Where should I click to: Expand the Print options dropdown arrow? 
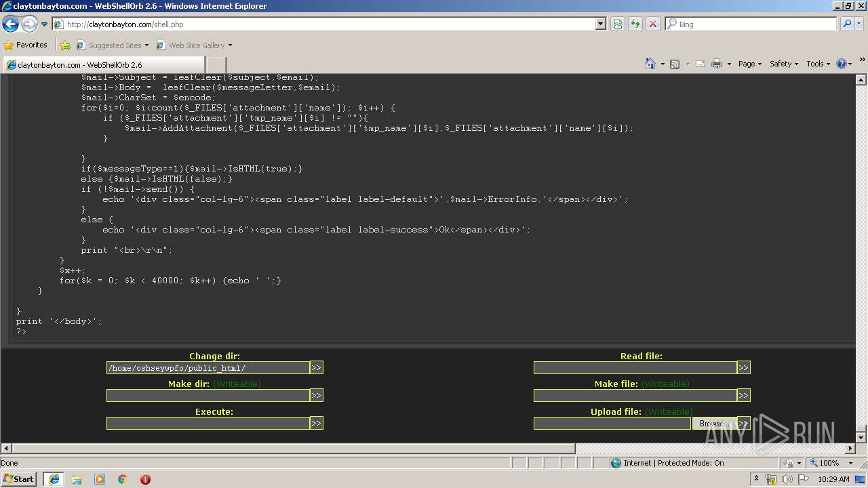[x=729, y=64]
